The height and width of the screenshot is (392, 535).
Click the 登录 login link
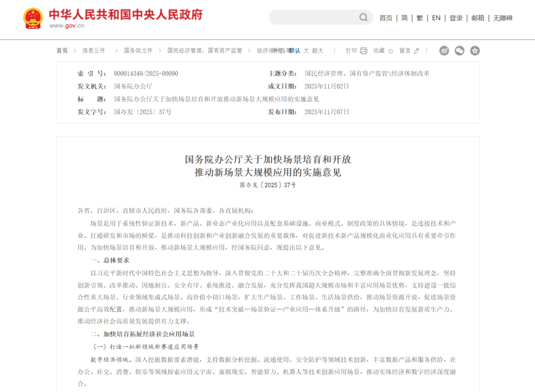[x=456, y=18]
